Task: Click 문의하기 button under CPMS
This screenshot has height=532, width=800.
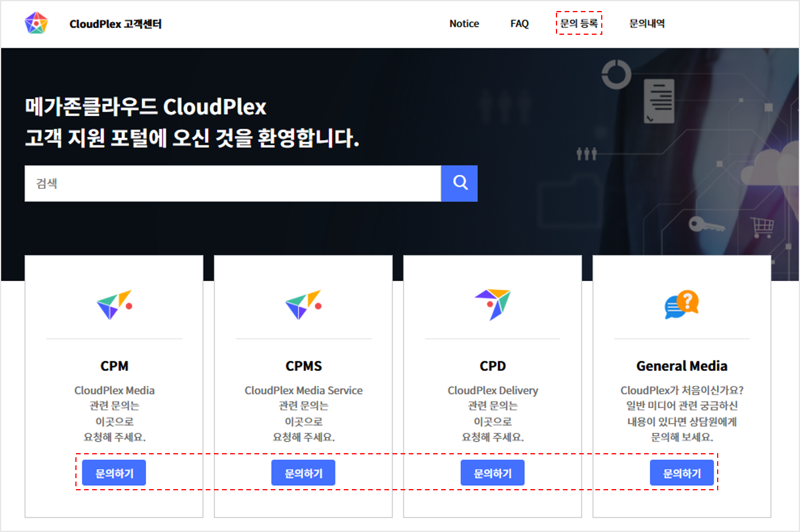Action: (303, 472)
